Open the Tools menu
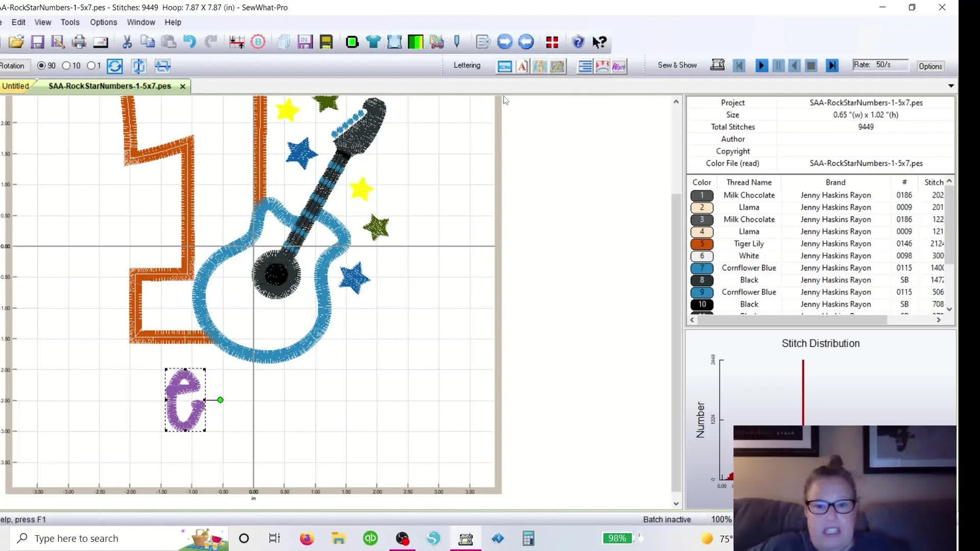 point(69,22)
